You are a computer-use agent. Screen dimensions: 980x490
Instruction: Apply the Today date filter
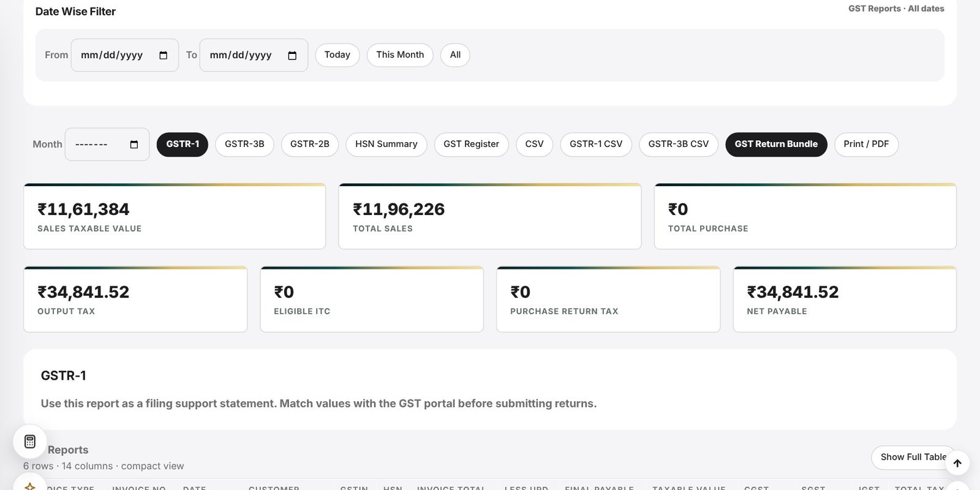[337, 55]
